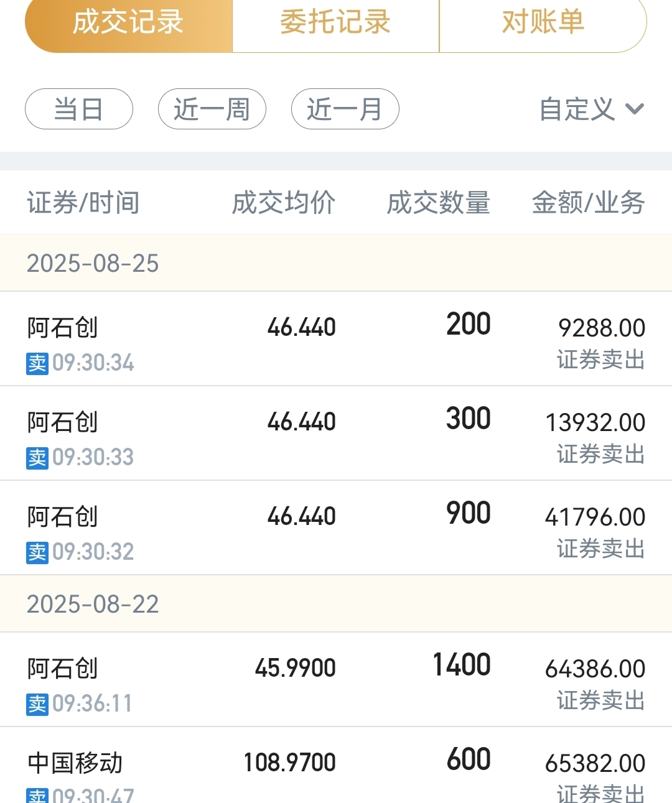Open the 200-share 阿石创 trade

(336, 339)
